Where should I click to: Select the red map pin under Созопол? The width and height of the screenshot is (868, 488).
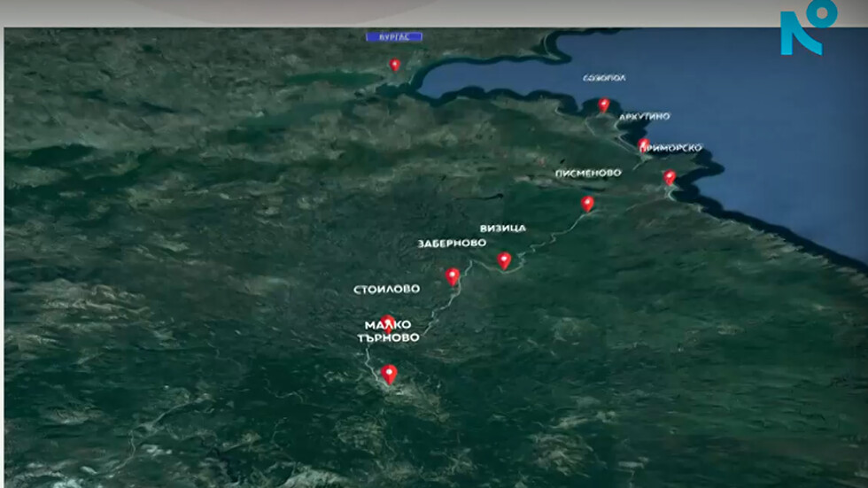(603, 105)
